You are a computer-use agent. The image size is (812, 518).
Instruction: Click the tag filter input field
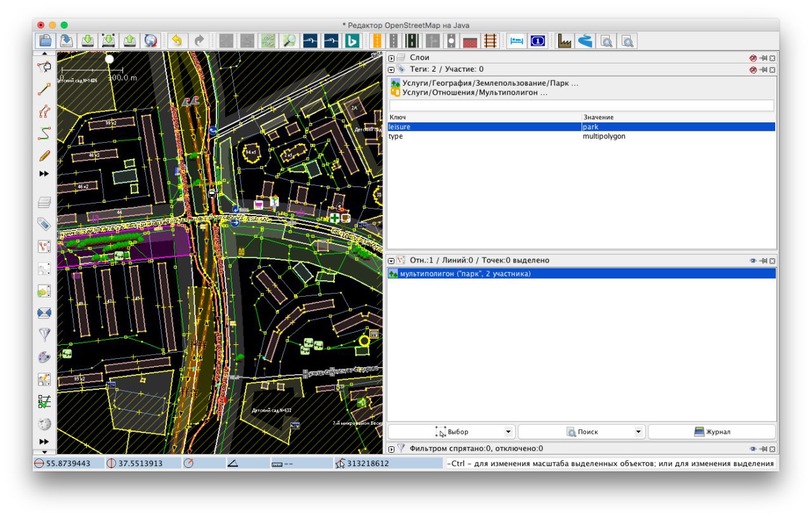(582, 105)
